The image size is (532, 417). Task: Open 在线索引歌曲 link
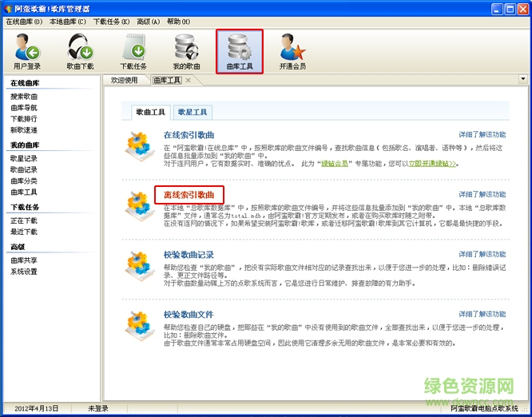189,135
